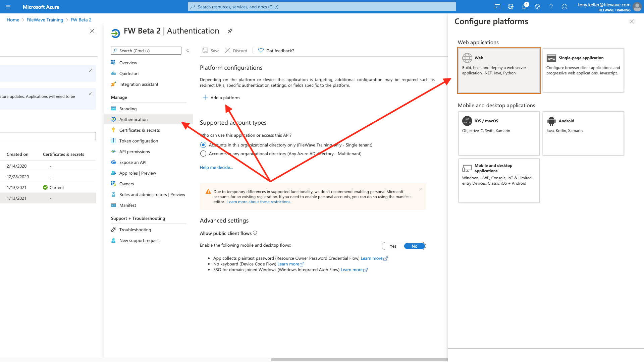Focus the filter input in the left blade

pos(48,136)
